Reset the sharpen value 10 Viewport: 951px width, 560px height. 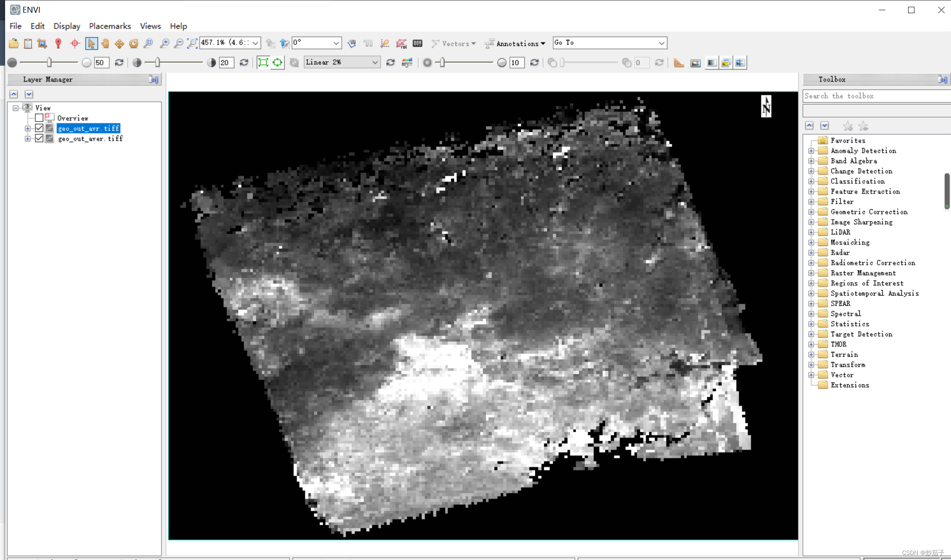pyautogui.click(x=535, y=63)
